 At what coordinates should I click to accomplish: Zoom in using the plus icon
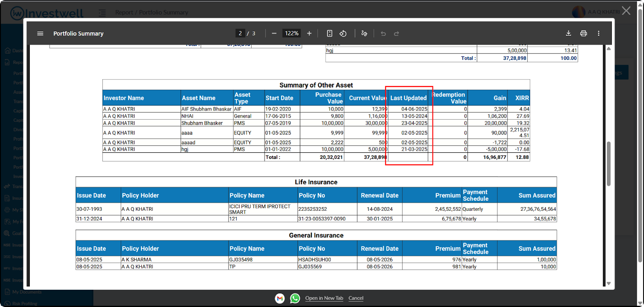(309, 33)
